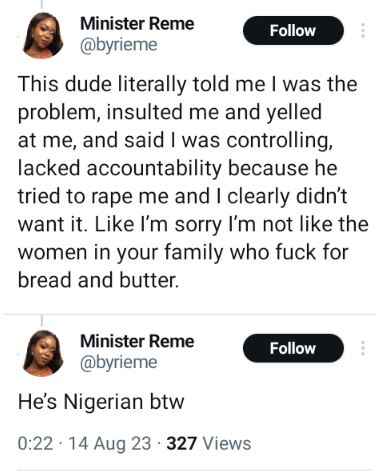The height and width of the screenshot is (472, 376).
Task: Open three-dot more menu on second tweet
Action: (x=363, y=348)
